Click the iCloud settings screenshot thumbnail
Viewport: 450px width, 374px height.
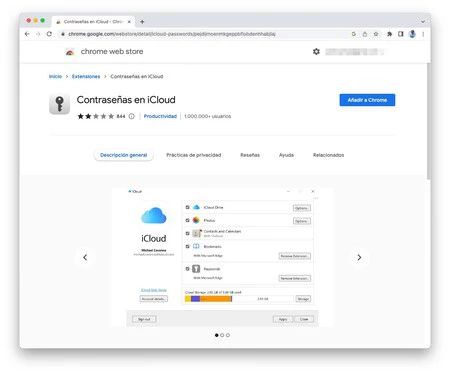(x=222, y=257)
